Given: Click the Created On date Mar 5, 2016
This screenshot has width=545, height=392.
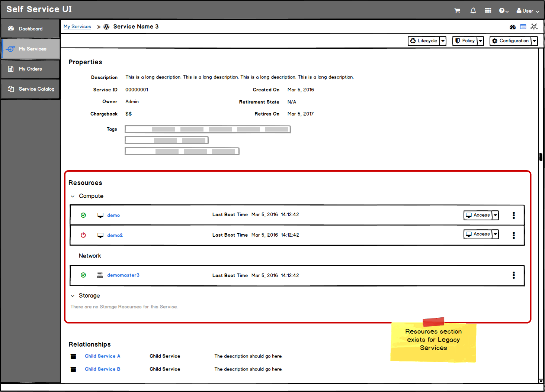Looking at the screenshot, I should [x=301, y=90].
